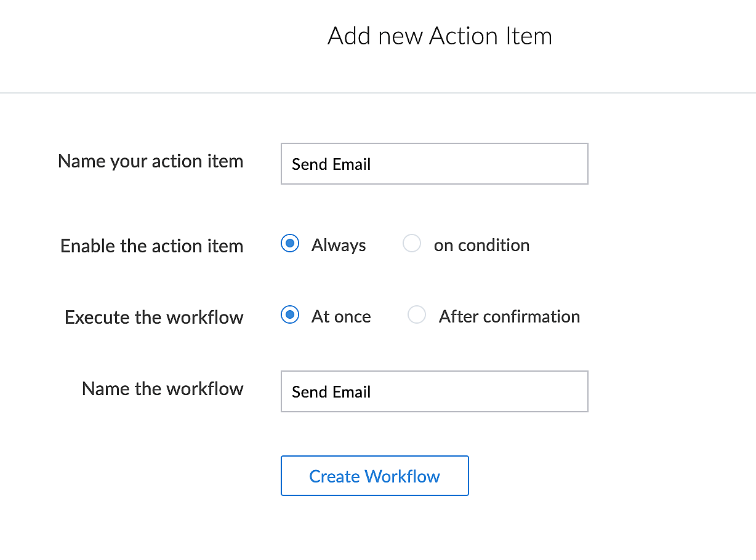Choose the "on condition" radio button circle
The image size is (756, 560).
(411, 244)
